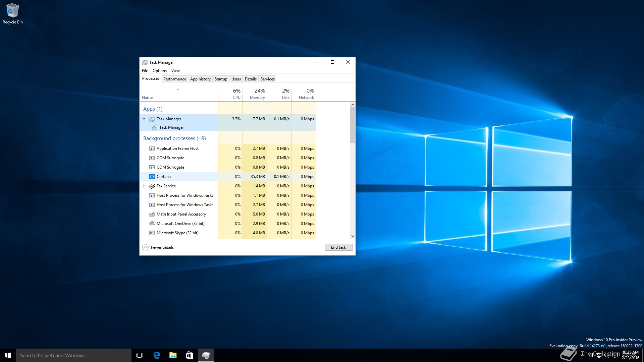Image resolution: width=644 pixels, height=362 pixels.
Task: Click the Task Manager title bar icon
Action: tap(145, 62)
